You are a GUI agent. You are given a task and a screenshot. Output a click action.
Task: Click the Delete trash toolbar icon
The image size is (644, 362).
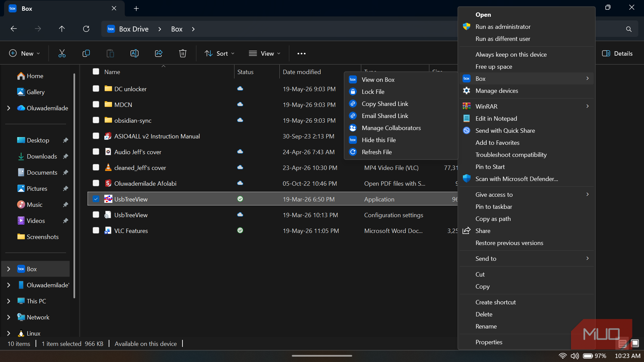click(x=183, y=53)
